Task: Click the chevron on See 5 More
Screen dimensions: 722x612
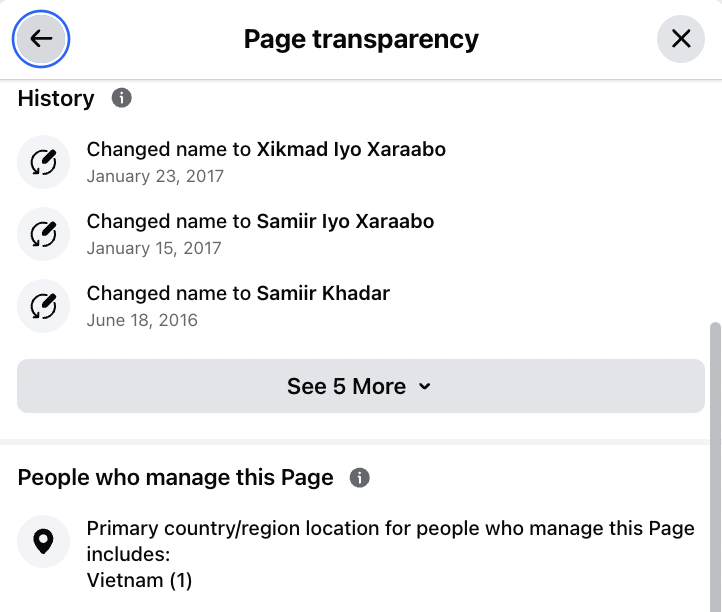Action: coord(425,386)
